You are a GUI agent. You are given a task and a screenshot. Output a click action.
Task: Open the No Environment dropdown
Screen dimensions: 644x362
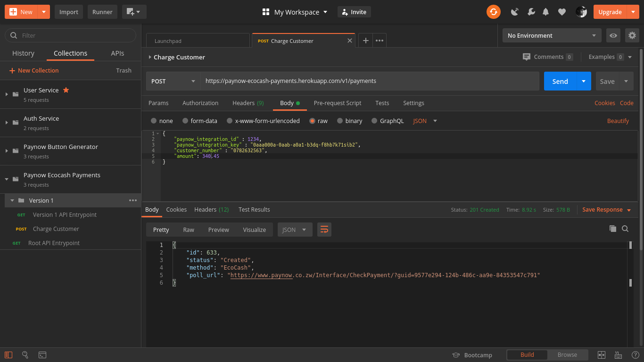click(x=552, y=35)
